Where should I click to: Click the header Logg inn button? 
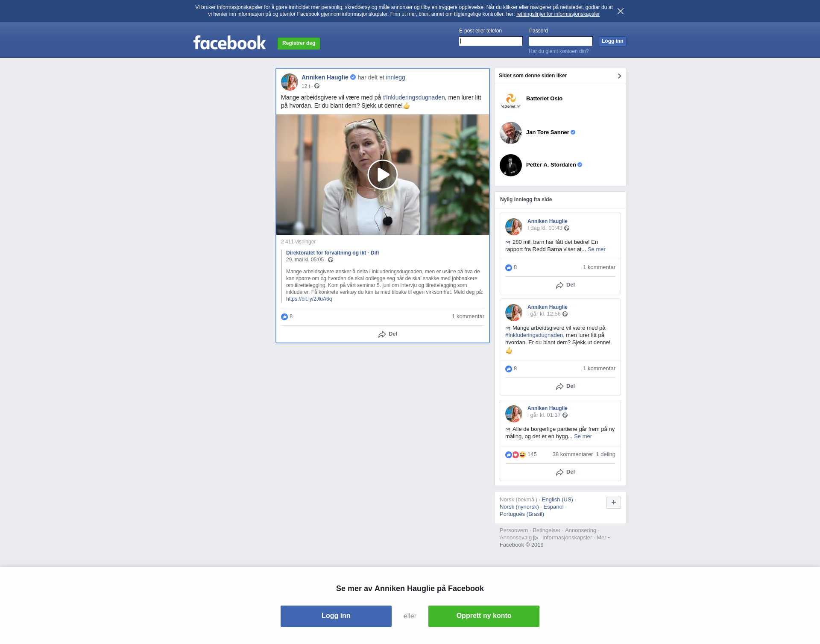612,41
